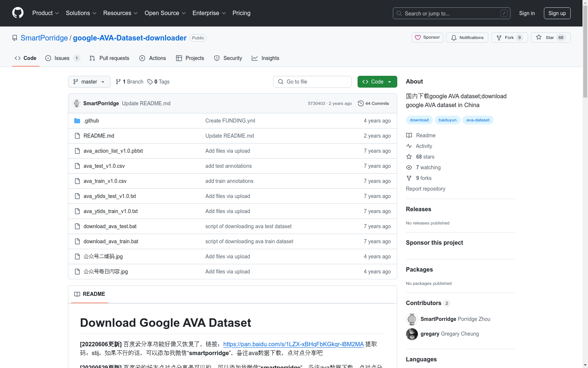
Task: Switch to the Insights tab
Action: pos(265,58)
